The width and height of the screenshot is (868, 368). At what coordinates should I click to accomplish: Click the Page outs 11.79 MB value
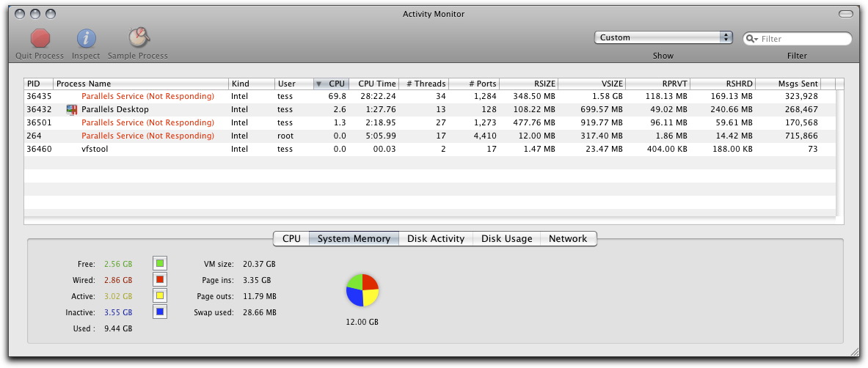tap(260, 296)
